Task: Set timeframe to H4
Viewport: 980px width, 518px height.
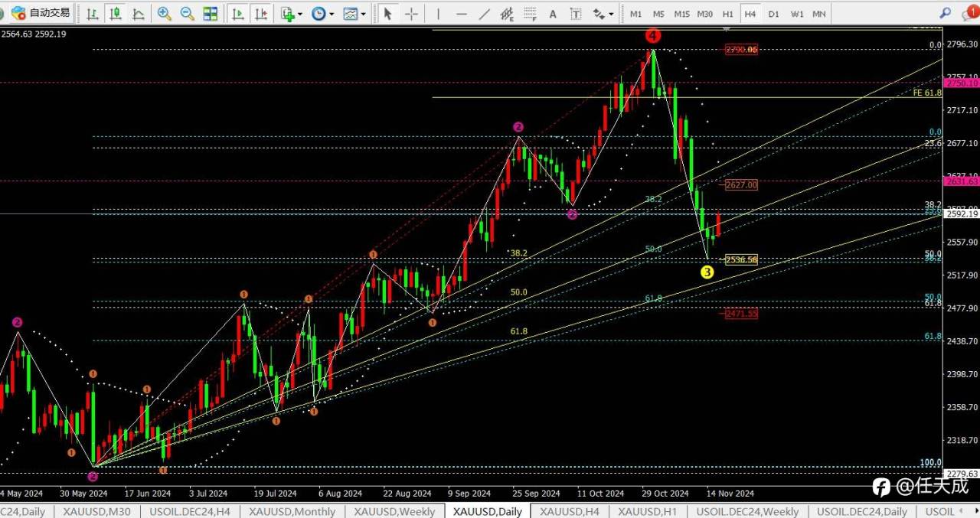Action: [750, 13]
